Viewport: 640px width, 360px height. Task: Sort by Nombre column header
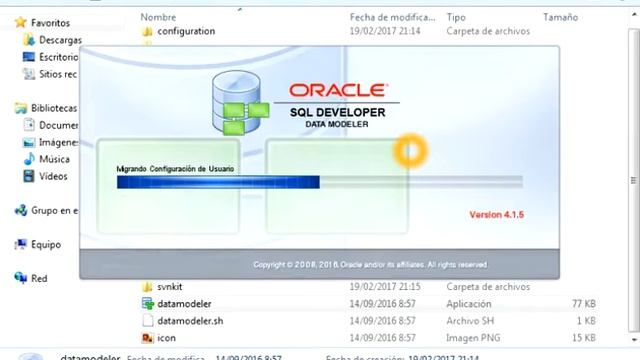[x=158, y=17]
